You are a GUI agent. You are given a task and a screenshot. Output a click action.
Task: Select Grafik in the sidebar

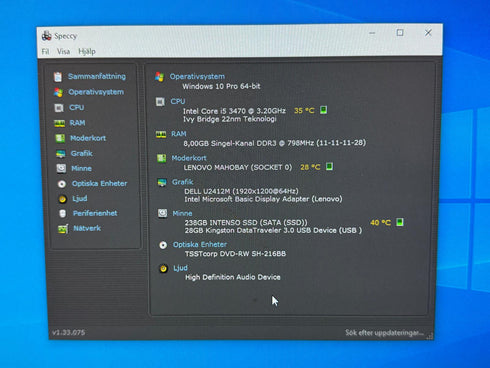82,153
